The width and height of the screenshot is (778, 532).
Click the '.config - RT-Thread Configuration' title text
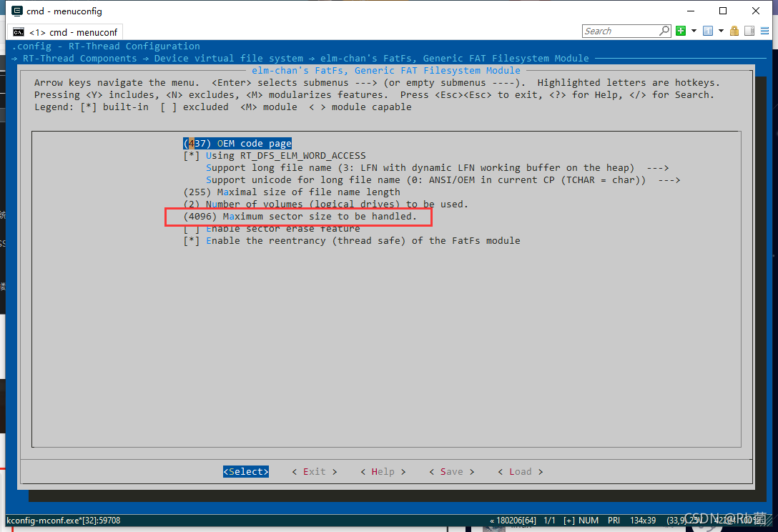pos(106,46)
